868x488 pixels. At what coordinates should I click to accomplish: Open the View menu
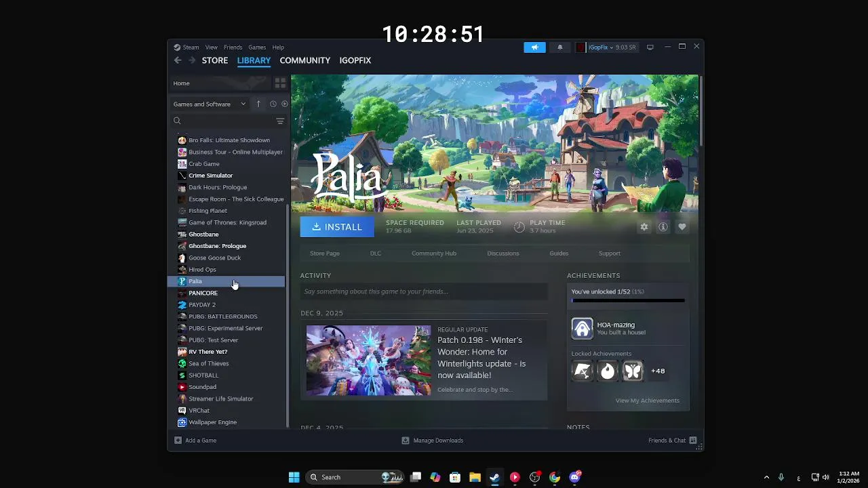pyautogui.click(x=212, y=47)
